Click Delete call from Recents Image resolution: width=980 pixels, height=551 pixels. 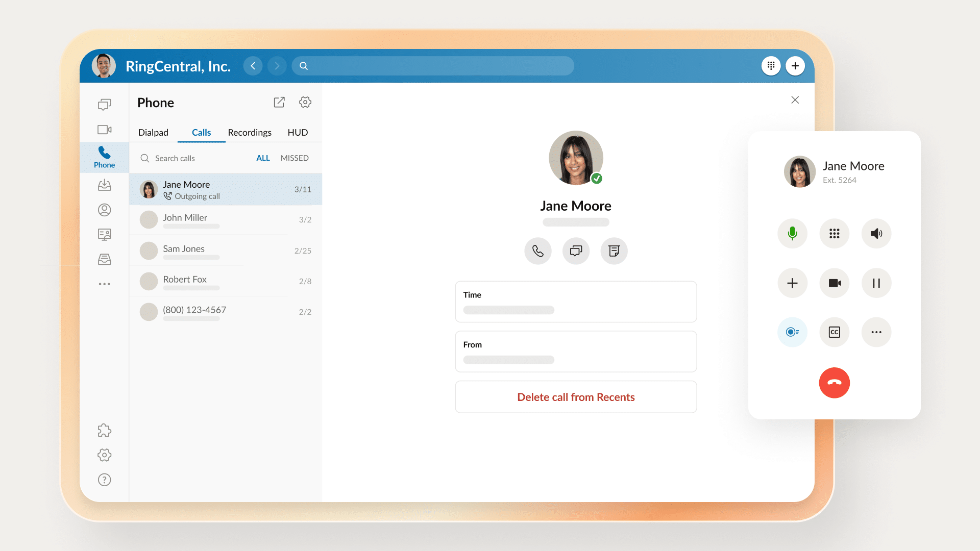(x=575, y=396)
